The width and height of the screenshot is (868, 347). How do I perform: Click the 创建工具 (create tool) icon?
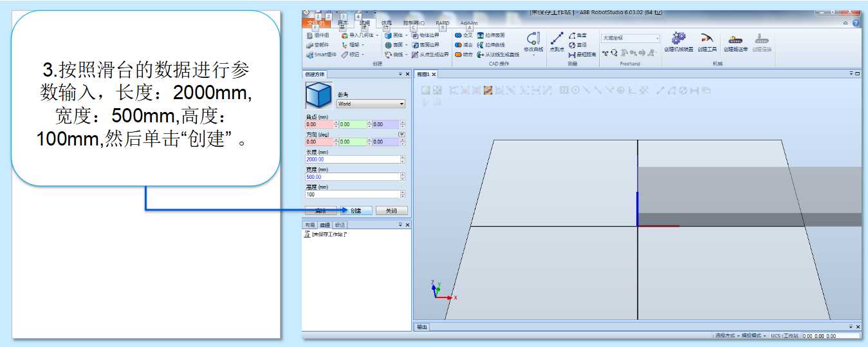tap(706, 38)
